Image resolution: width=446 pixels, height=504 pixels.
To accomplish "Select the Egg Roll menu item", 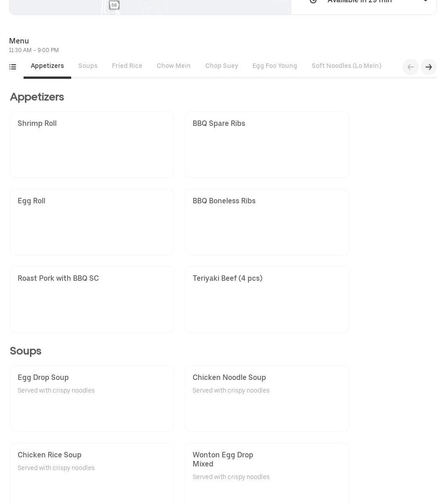I will tap(92, 222).
